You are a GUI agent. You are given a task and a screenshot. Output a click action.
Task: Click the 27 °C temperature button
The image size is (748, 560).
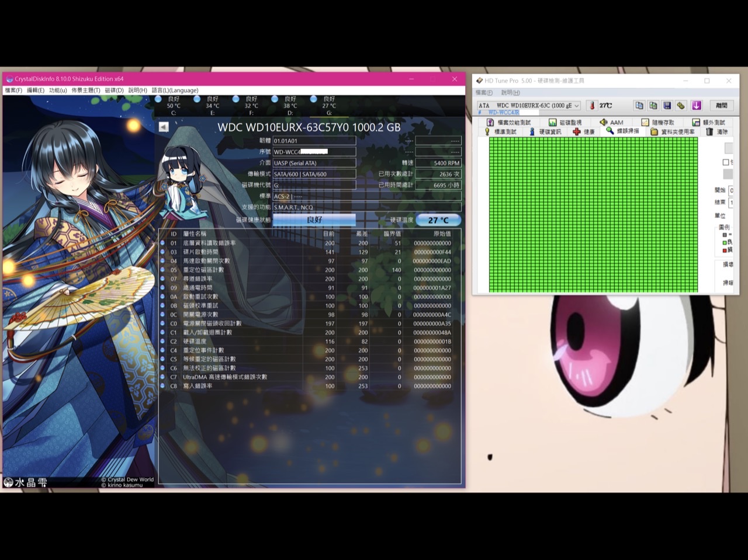[438, 220]
